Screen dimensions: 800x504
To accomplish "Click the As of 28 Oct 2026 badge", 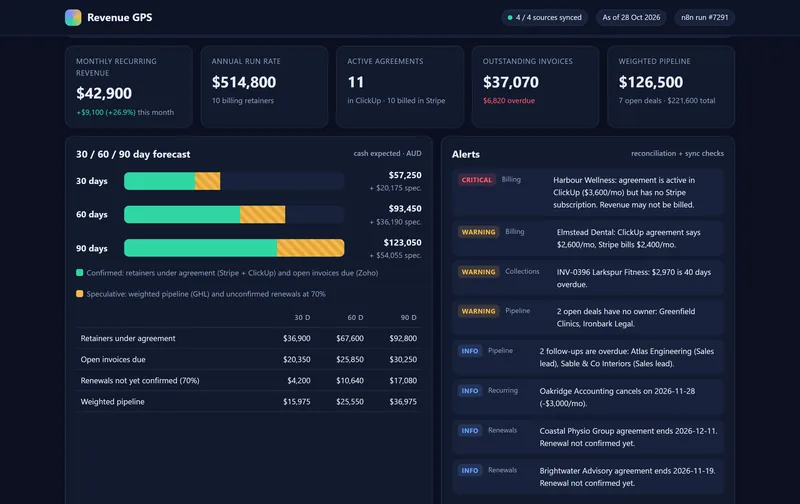I will point(631,17).
